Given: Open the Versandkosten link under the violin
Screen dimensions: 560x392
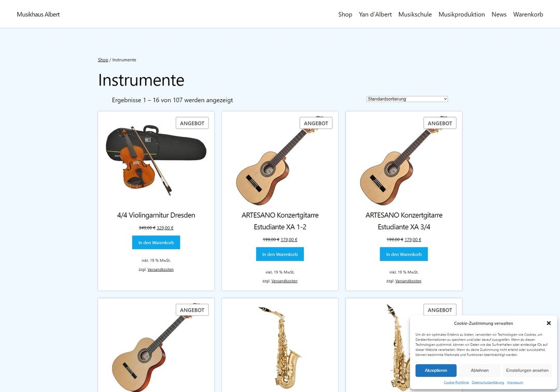Looking at the screenshot, I should click(160, 270).
